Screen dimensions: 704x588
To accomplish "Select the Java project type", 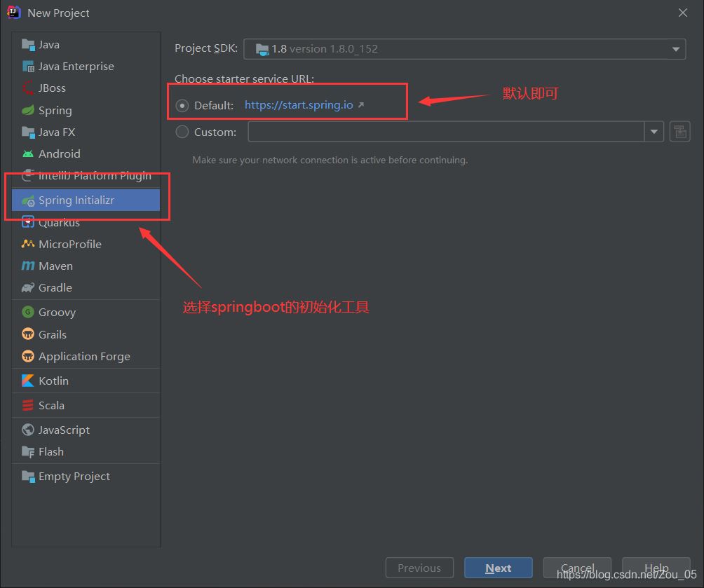I will (47, 44).
